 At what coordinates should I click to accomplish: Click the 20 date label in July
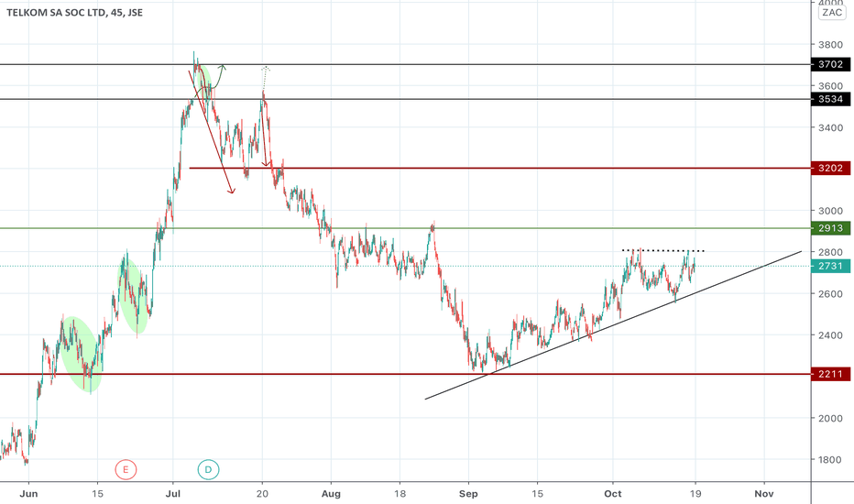click(x=262, y=494)
